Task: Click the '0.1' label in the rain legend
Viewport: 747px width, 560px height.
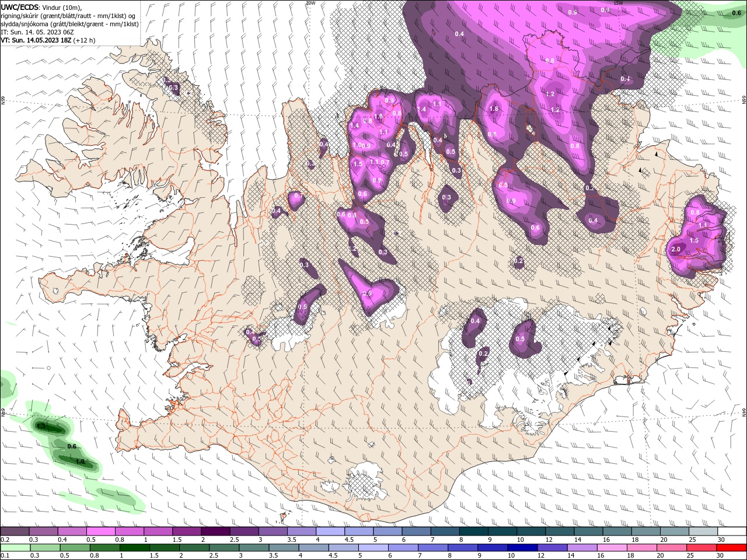Action: [x=5, y=556]
